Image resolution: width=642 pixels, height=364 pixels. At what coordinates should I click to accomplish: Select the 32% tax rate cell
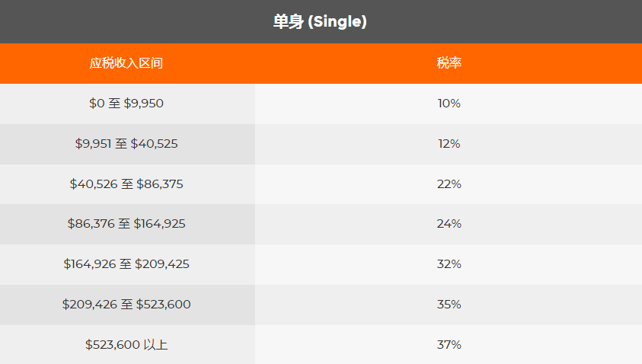pos(449,264)
